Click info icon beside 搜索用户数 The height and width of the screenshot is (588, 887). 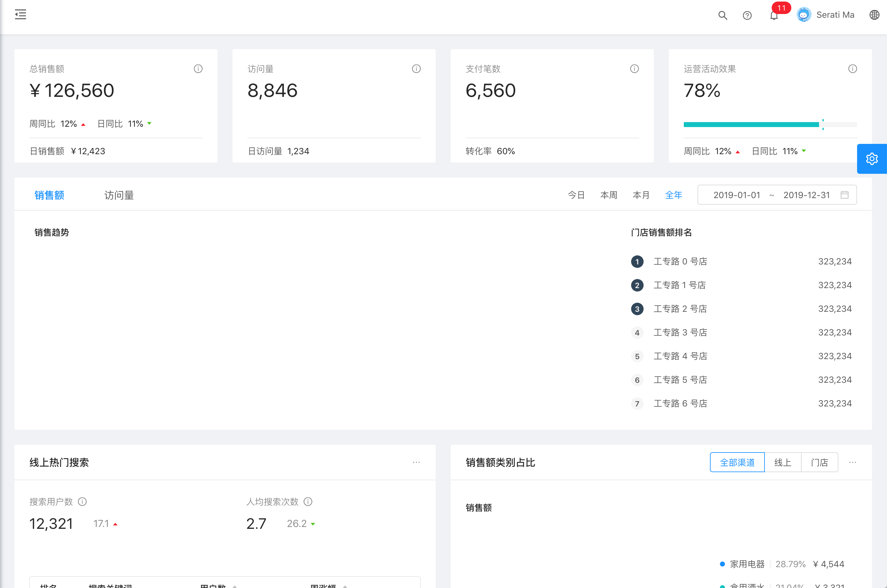pos(82,502)
